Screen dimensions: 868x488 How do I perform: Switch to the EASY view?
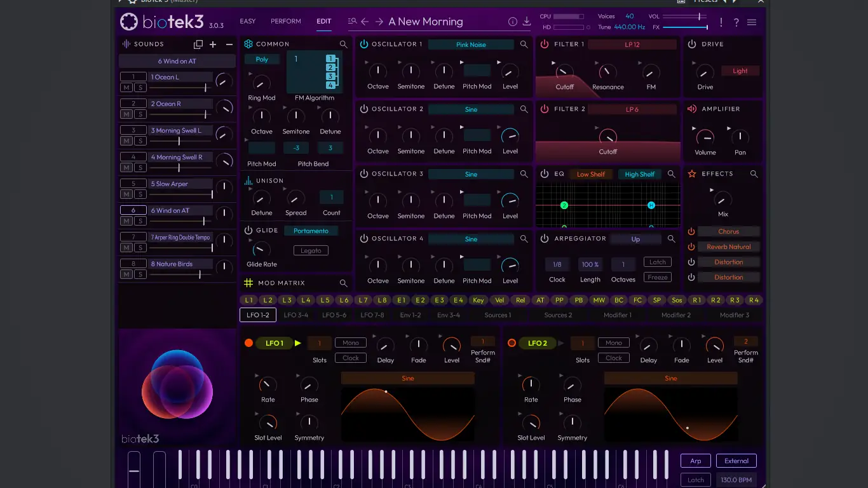click(x=248, y=22)
